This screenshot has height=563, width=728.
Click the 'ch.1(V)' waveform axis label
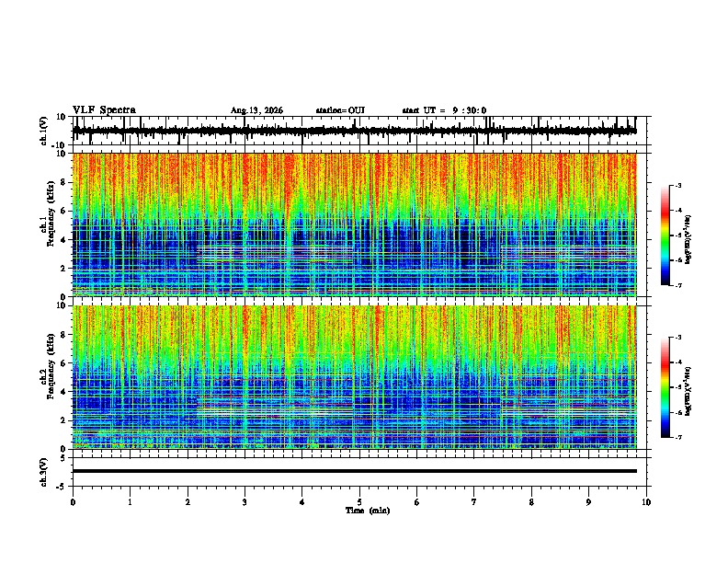pos(44,131)
